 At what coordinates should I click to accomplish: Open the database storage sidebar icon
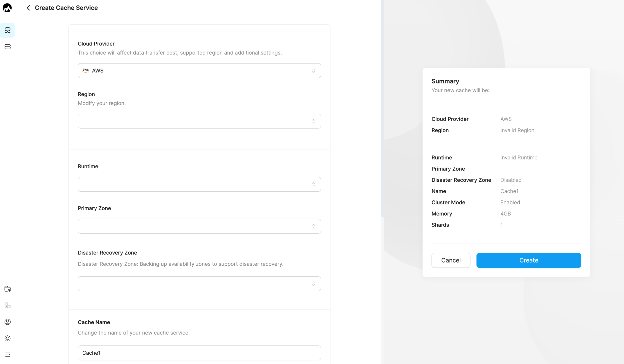(7, 47)
